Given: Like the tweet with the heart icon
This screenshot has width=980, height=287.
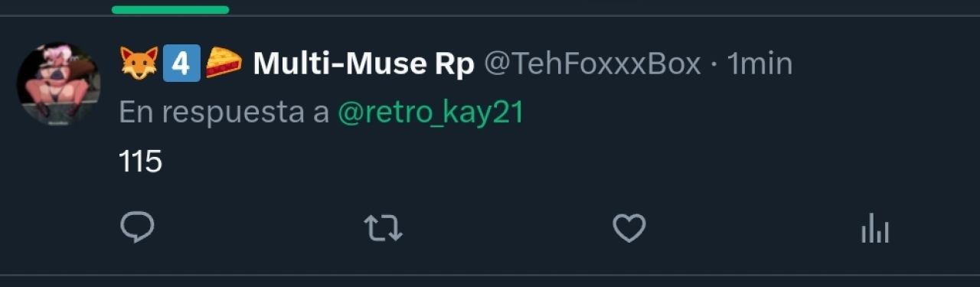Looking at the screenshot, I should [x=629, y=228].
